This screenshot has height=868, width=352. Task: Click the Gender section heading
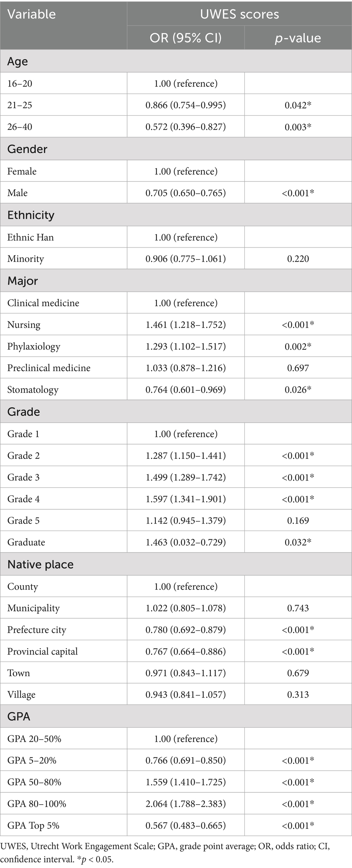[x=27, y=149]
